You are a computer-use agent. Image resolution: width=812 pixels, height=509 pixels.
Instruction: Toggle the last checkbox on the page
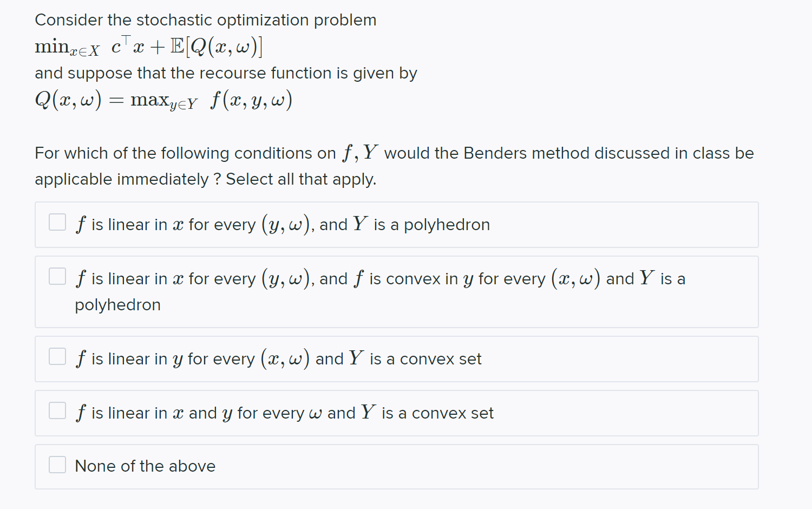[57, 465]
